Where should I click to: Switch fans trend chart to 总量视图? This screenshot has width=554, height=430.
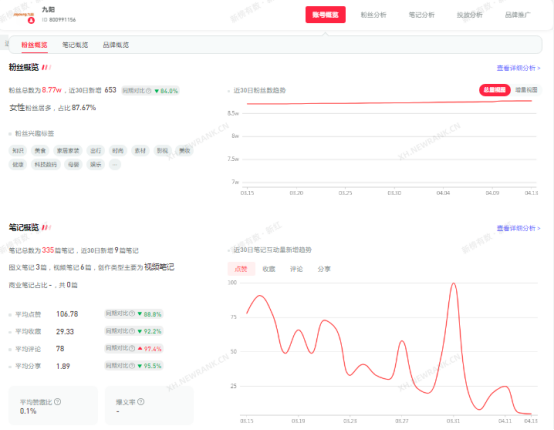tap(495, 90)
